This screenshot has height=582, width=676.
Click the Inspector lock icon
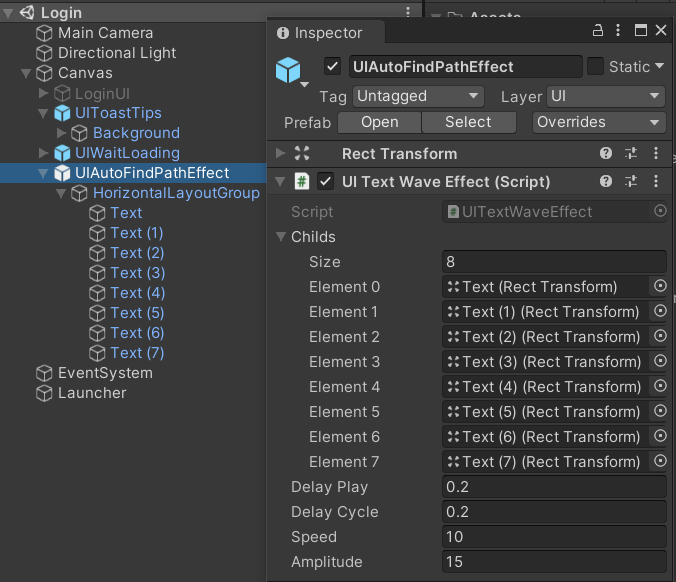598,32
